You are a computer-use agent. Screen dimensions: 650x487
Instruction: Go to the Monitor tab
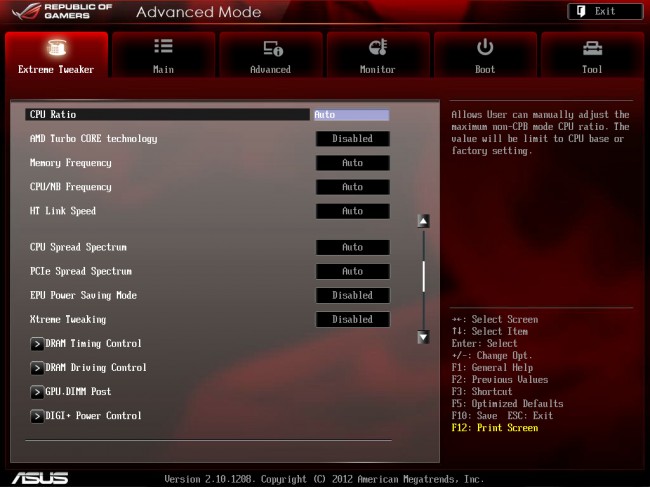pyautogui.click(x=378, y=55)
